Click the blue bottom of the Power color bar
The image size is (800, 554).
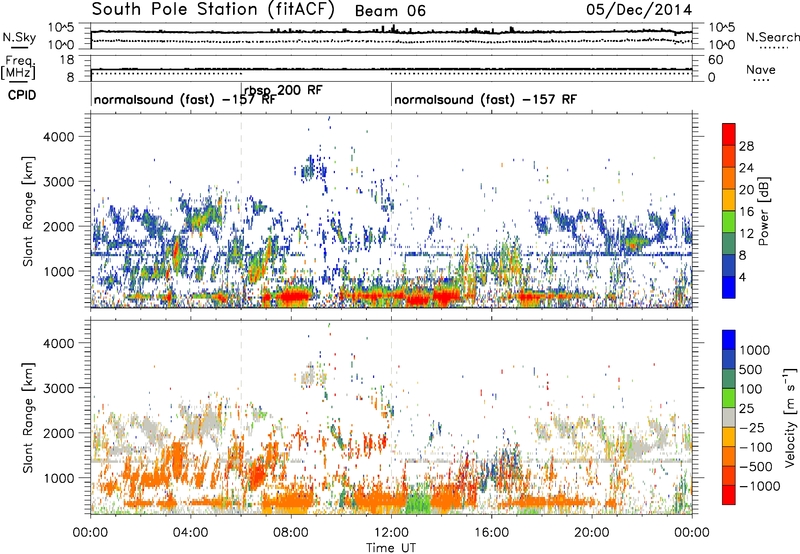tap(729, 289)
